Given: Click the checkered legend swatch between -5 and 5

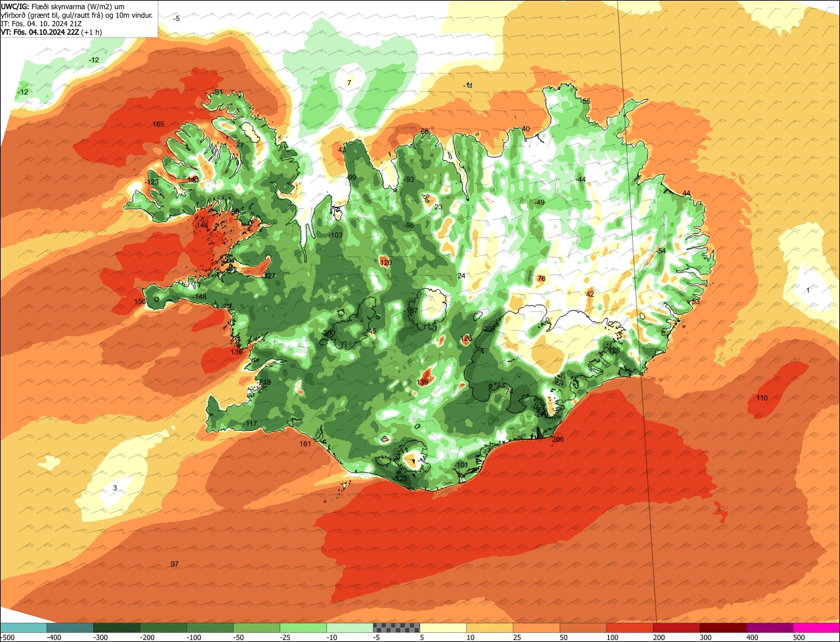Looking at the screenshot, I should click(396, 628).
